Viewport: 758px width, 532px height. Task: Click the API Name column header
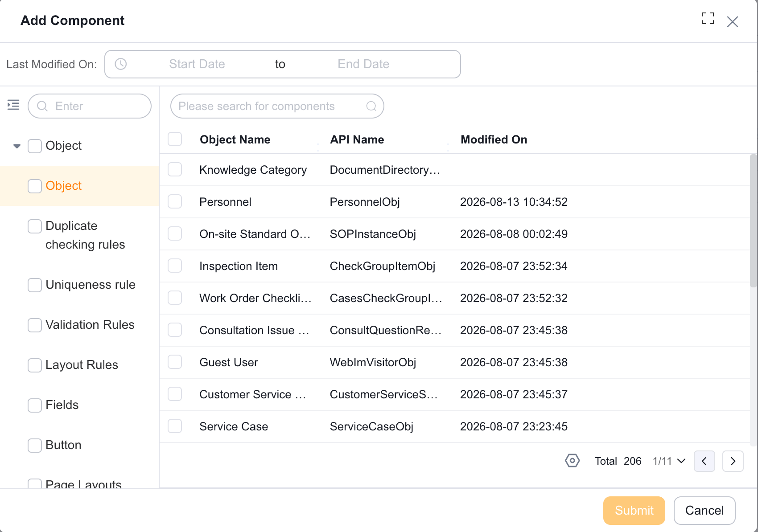click(x=357, y=139)
